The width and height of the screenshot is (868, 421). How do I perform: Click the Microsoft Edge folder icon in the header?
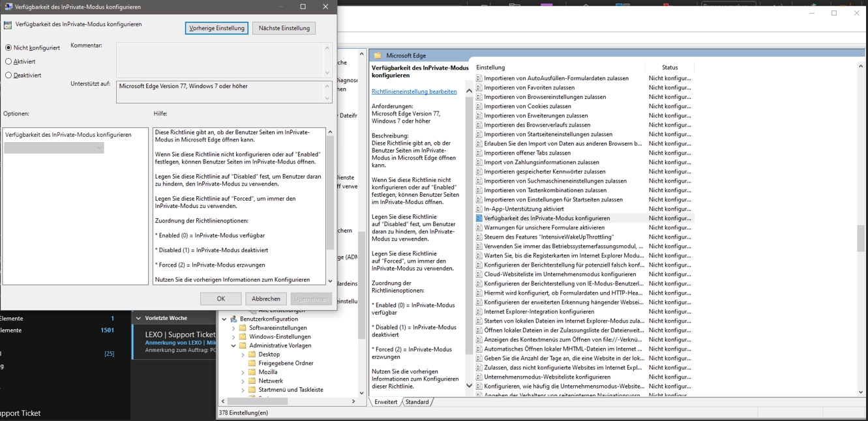(378, 56)
